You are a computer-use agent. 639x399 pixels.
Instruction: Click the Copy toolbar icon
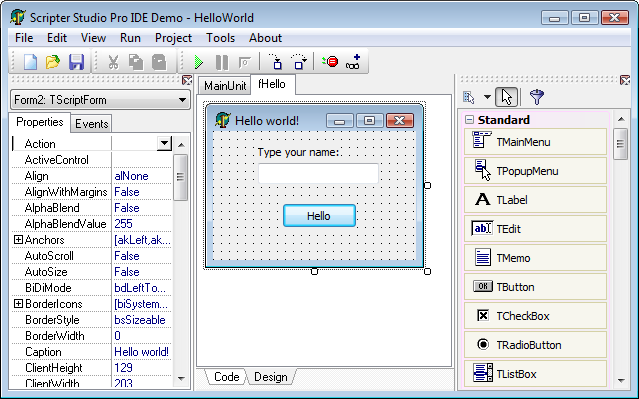[x=136, y=62]
